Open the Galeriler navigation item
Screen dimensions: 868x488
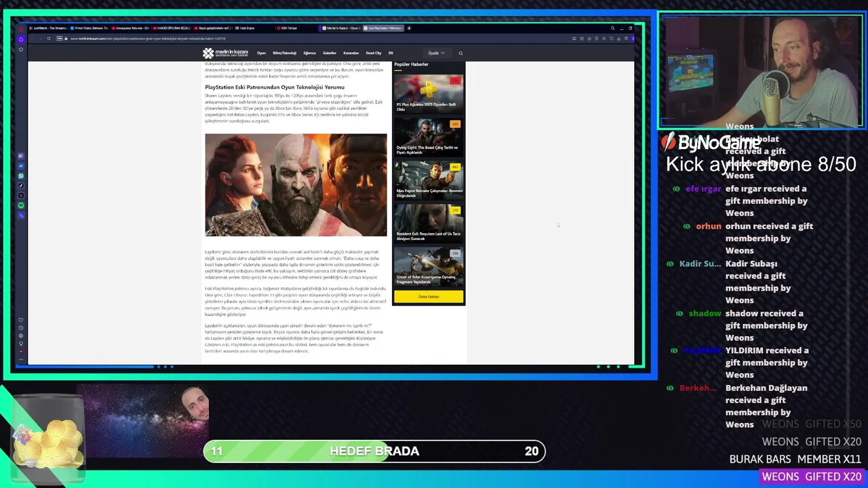(x=330, y=53)
